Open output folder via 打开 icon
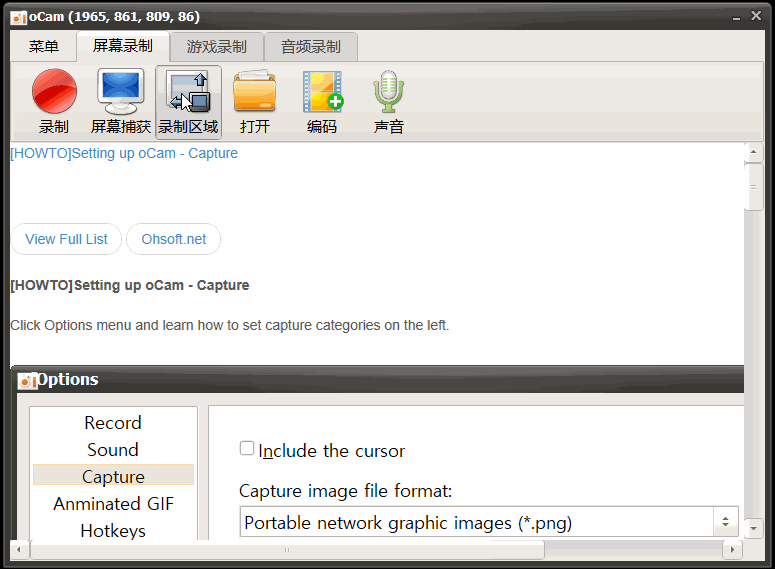Viewport: 775px width, 569px height. point(255,101)
